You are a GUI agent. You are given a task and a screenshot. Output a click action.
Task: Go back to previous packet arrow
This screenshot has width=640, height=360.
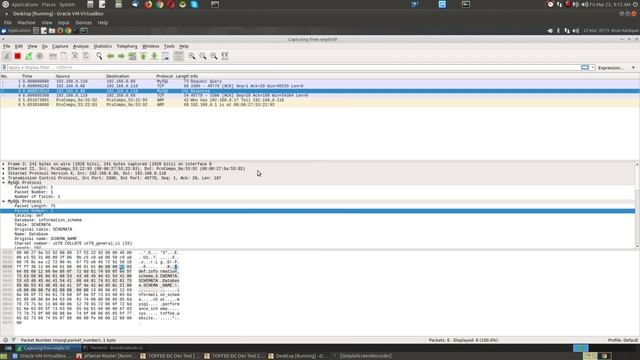coord(110,56)
